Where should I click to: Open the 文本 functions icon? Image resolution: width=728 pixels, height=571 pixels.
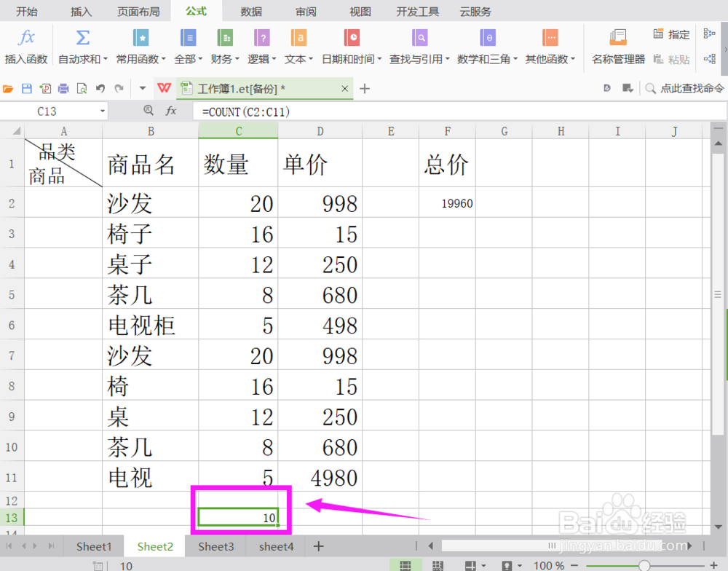point(298,37)
